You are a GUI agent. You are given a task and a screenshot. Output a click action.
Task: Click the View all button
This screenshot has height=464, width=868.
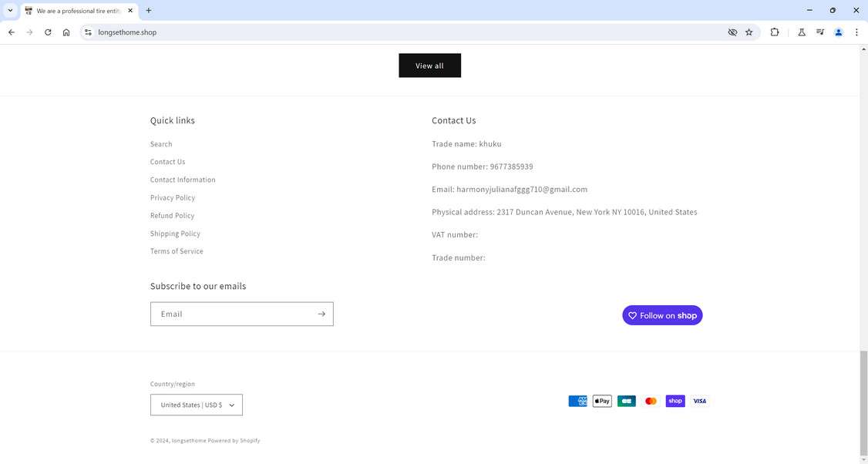coord(429,66)
